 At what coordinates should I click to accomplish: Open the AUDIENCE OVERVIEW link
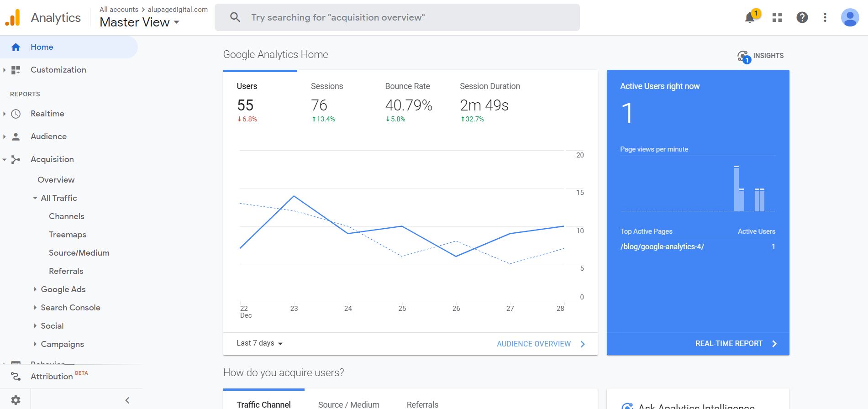pos(534,344)
